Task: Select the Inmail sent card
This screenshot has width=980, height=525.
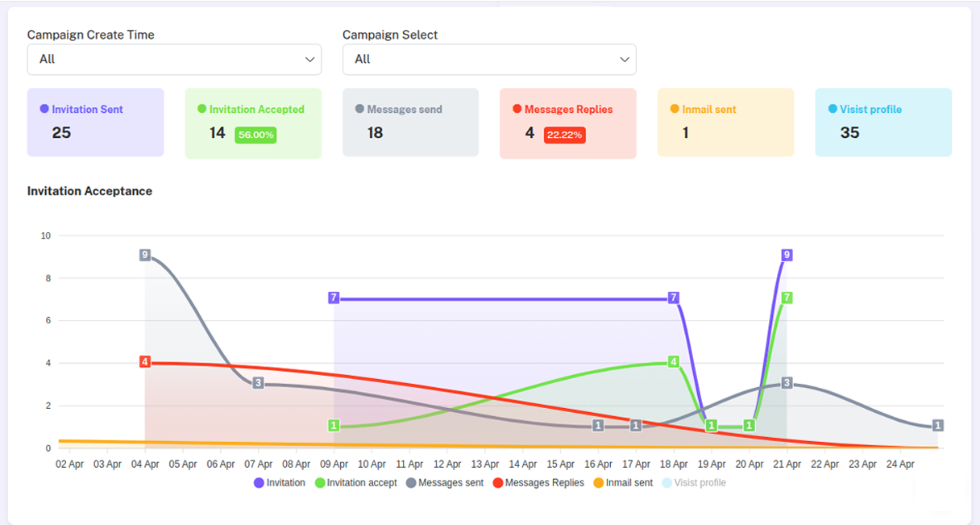Action: pyautogui.click(x=725, y=123)
